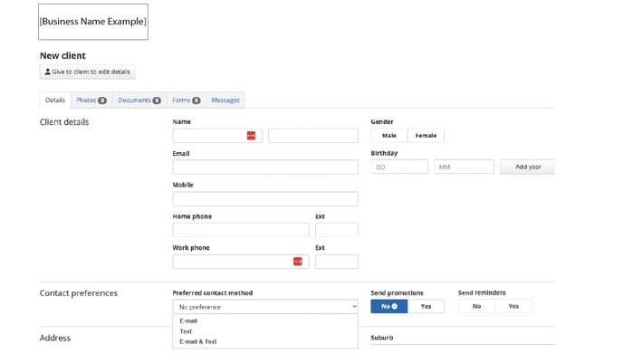
Task: Click the red icon in first name field
Action: (x=251, y=136)
